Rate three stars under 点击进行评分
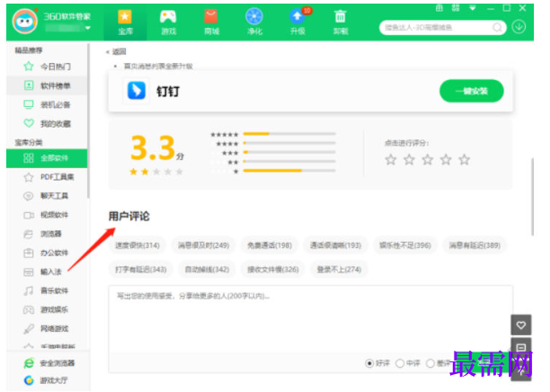The image size is (550, 392). pyautogui.click(x=428, y=160)
